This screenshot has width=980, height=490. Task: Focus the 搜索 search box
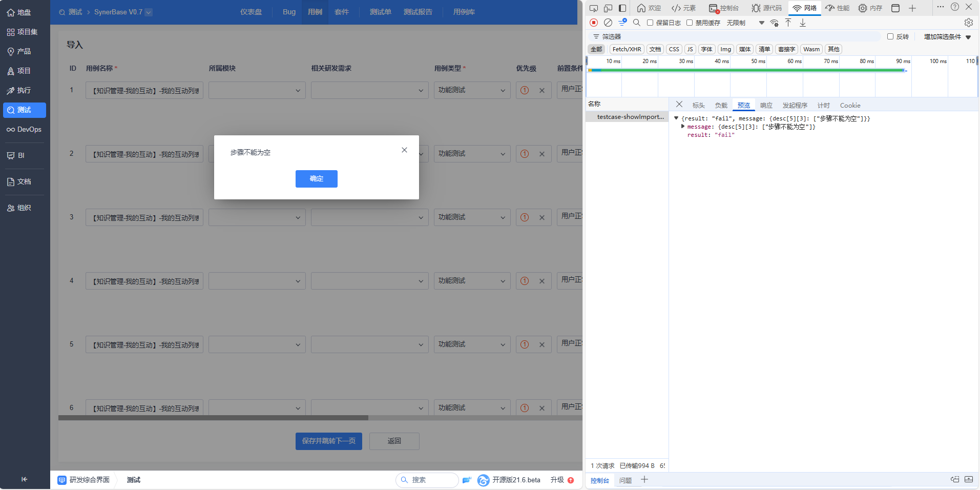tap(427, 480)
